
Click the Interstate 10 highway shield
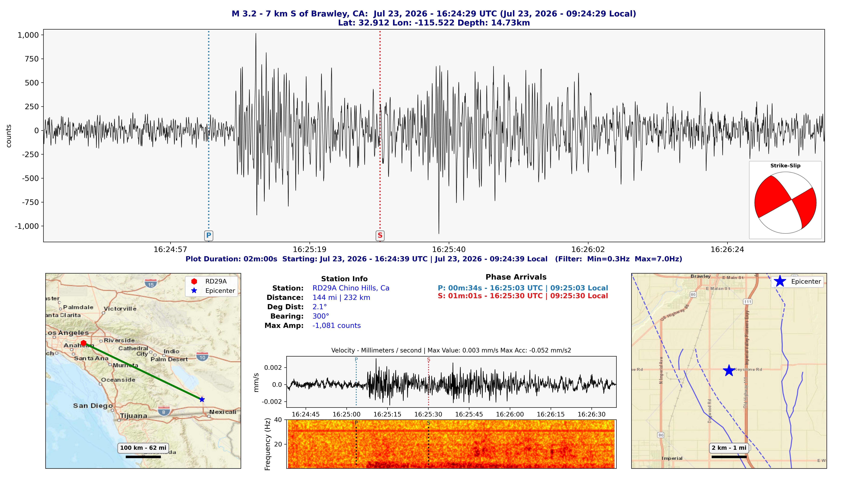point(202,356)
